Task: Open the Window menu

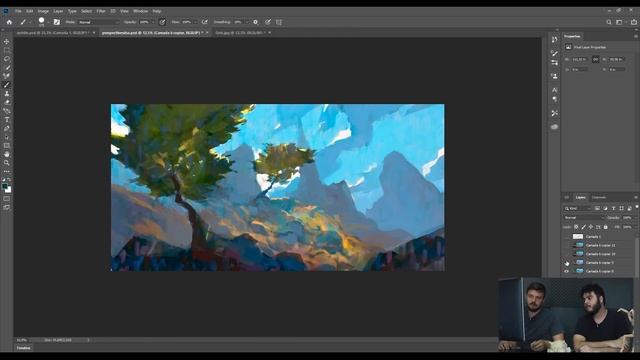Action: [x=140, y=11]
